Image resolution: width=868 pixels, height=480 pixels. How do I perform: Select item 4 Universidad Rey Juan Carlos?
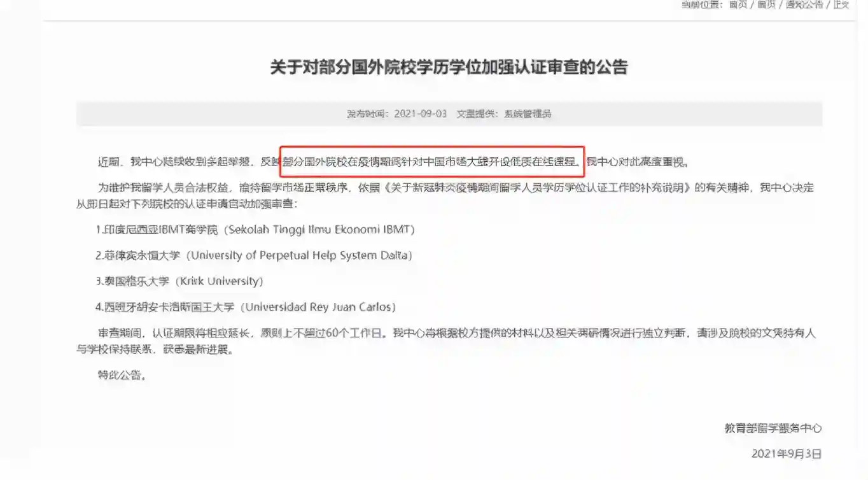tap(246, 307)
